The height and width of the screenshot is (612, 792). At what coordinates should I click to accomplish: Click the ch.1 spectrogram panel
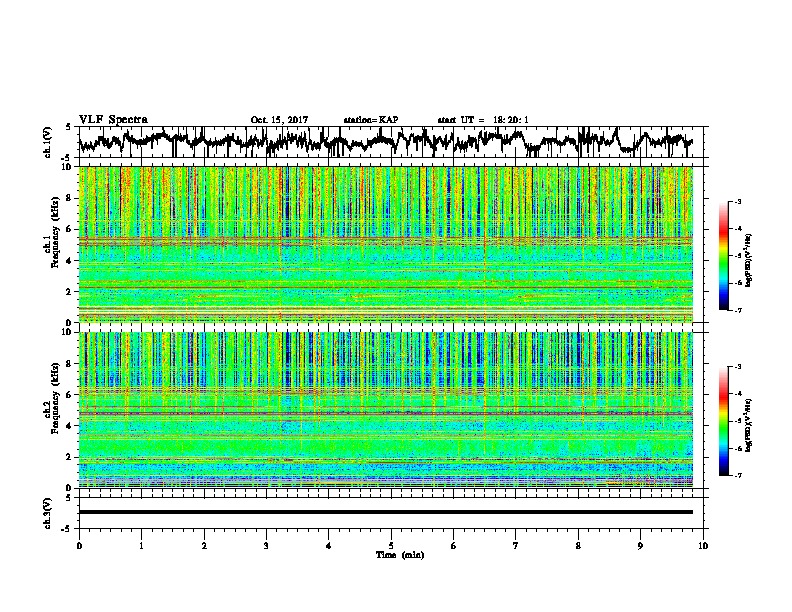[385, 244]
